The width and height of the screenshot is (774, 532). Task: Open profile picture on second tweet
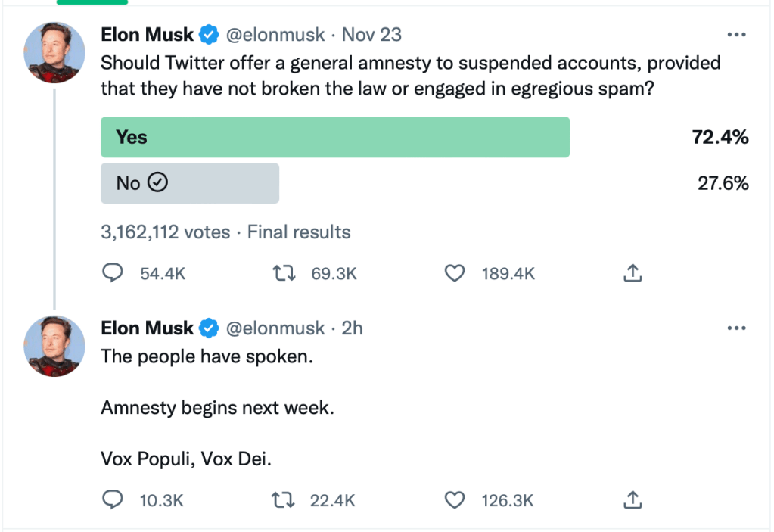click(54, 346)
